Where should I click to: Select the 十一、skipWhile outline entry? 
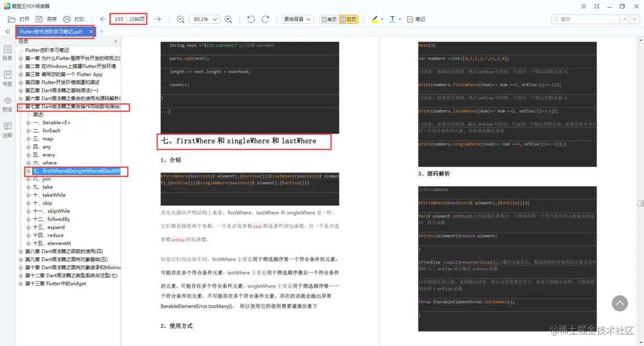click(x=51, y=211)
